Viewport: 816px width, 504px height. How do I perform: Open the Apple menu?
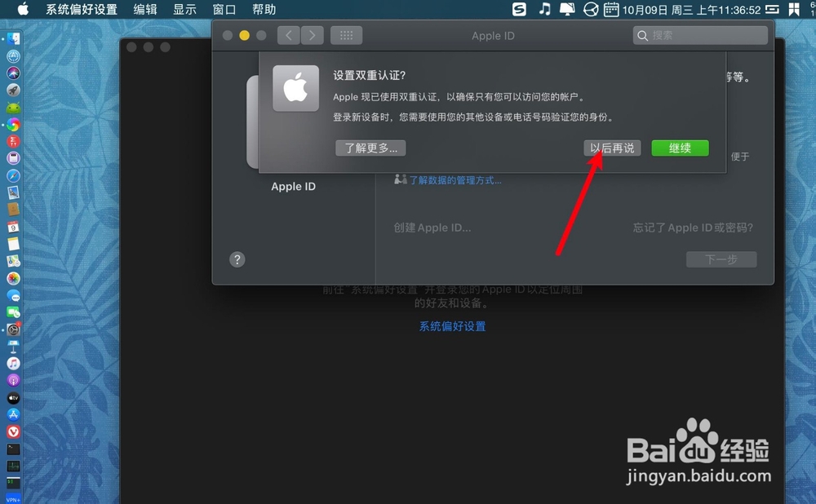coord(22,9)
